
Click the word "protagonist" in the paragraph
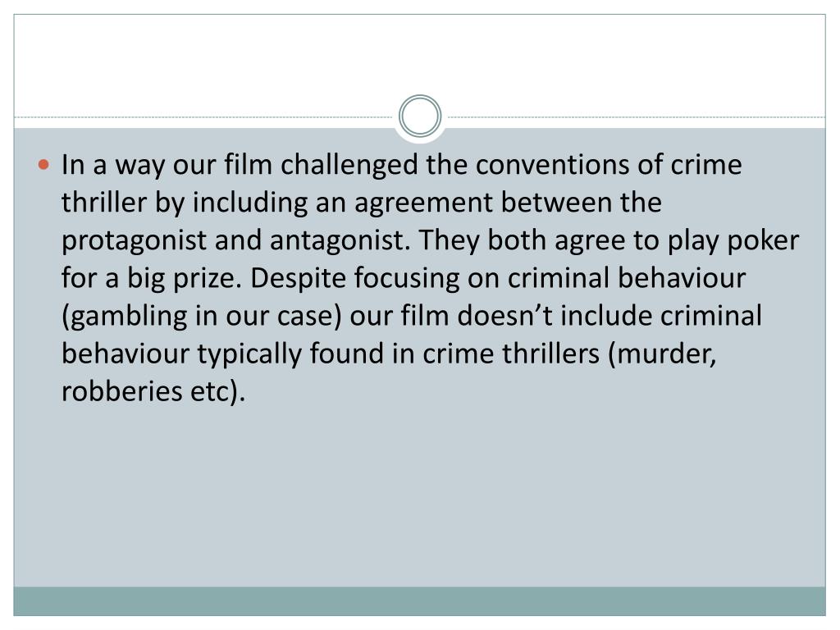(134, 241)
